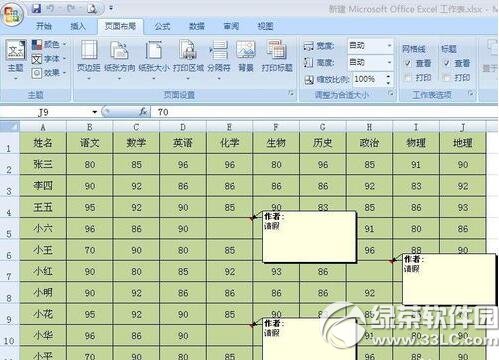Open the 纸张大小 paper size menu
Screen dimensions: 499x360
pos(154,59)
